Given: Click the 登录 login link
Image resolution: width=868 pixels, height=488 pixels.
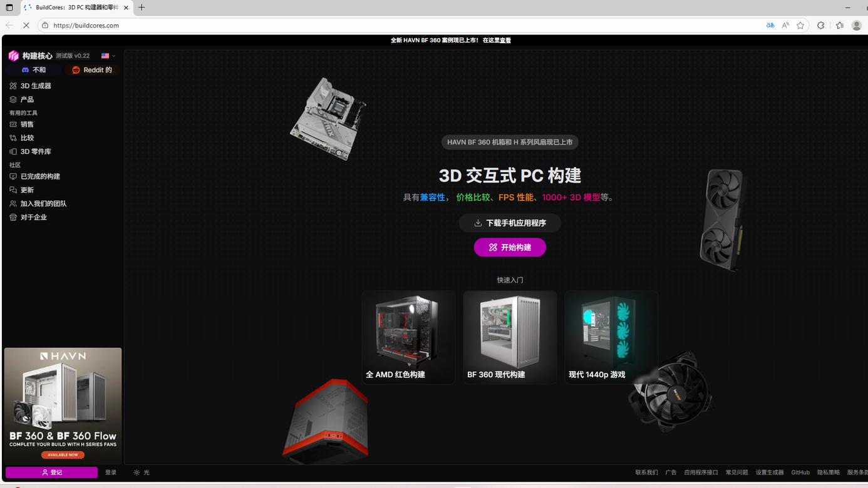Looking at the screenshot, I should click(x=111, y=472).
